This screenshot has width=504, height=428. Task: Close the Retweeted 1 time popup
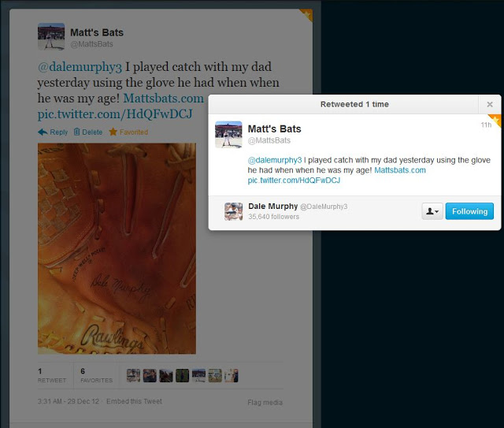tap(489, 104)
